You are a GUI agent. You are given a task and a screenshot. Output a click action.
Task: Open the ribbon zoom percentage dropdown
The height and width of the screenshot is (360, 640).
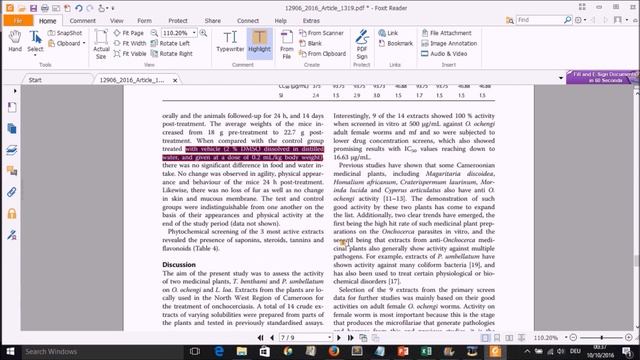pos(194,33)
